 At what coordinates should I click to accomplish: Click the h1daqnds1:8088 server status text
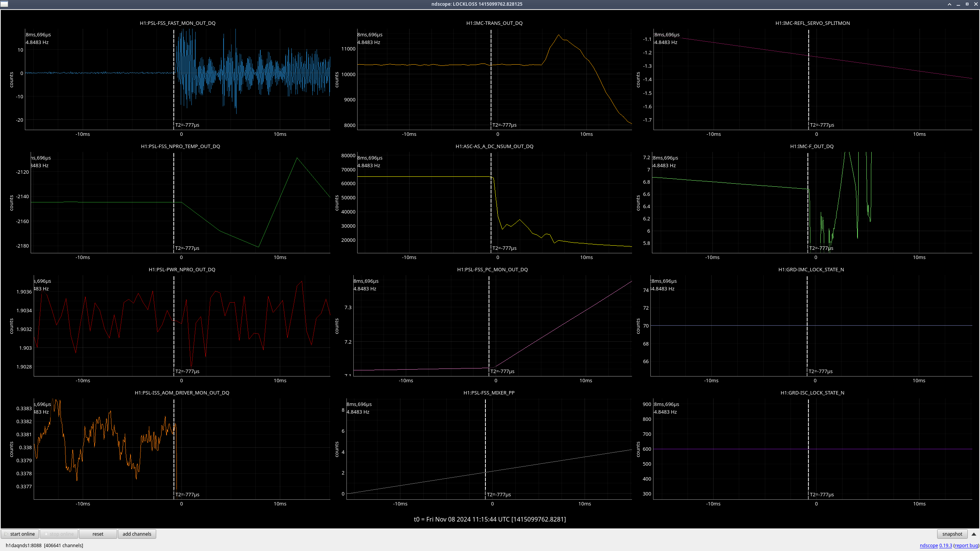click(44, 545)
